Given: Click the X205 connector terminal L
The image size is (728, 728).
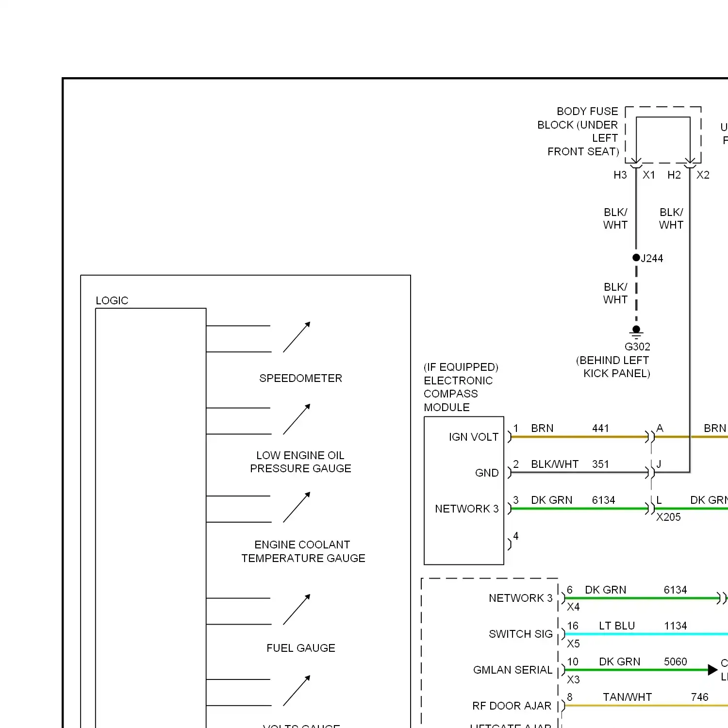Looking at the screenshot, I should [650, 509].
